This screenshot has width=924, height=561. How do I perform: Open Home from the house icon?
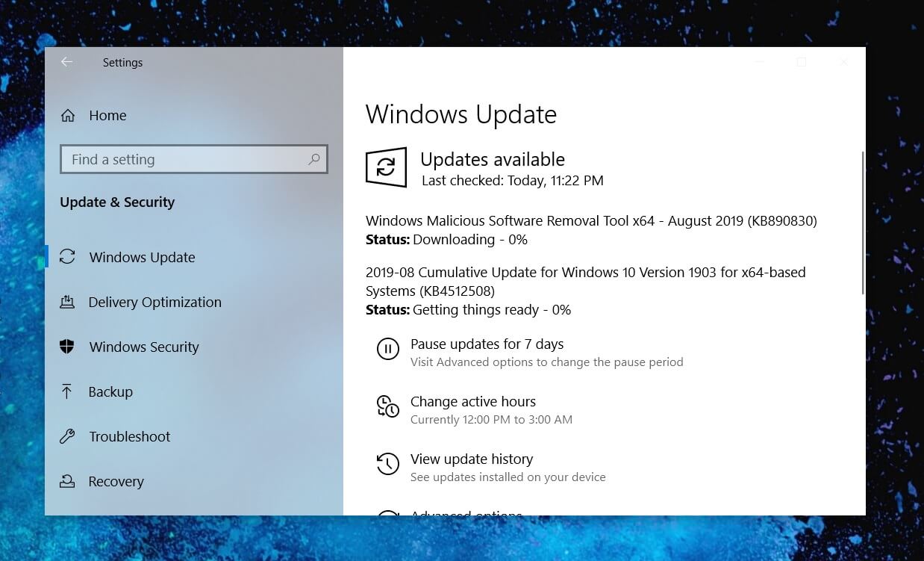pos(68,115)
